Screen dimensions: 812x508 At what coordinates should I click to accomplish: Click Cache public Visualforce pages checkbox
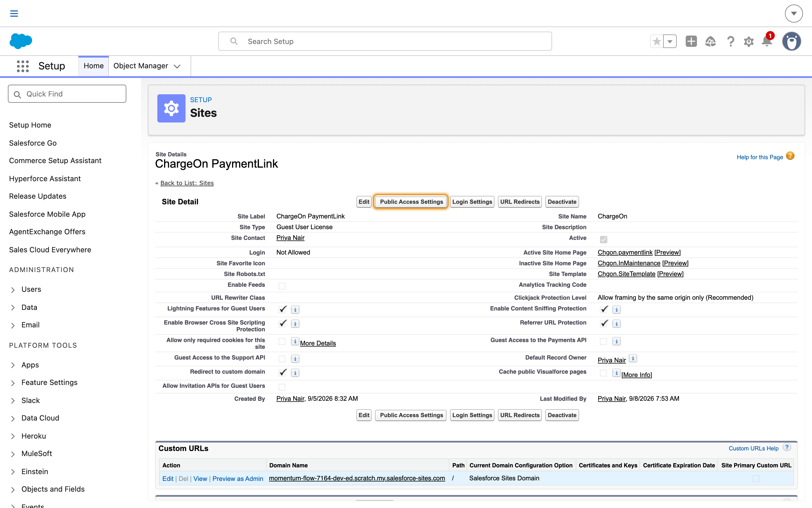[603, 373]
